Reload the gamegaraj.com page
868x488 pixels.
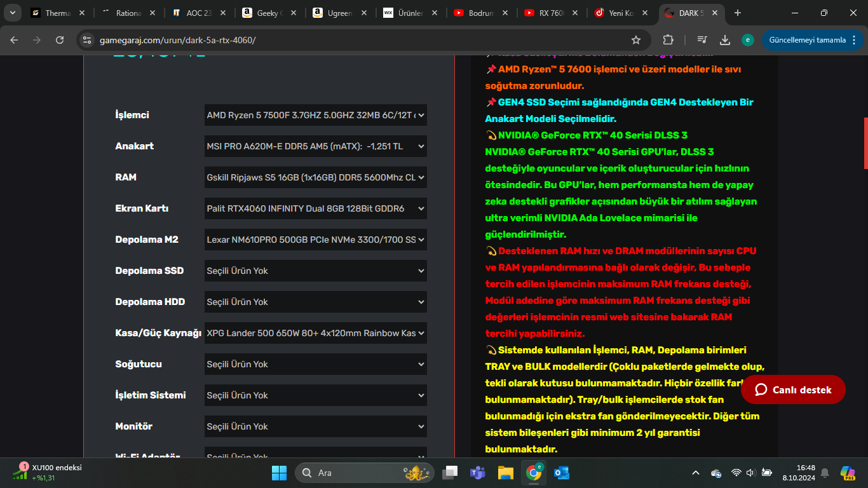pos(60,40)
